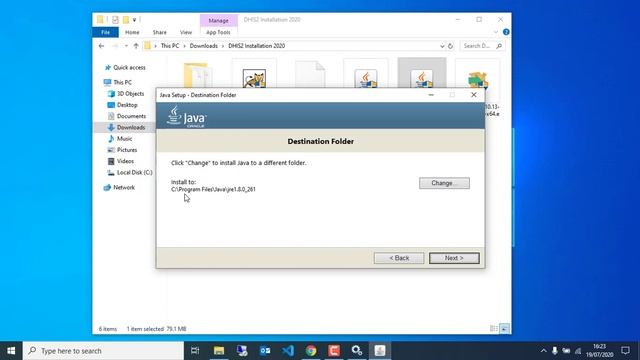640x360 pixels.
Task: Select the blank document file icon
Action: 310,74
